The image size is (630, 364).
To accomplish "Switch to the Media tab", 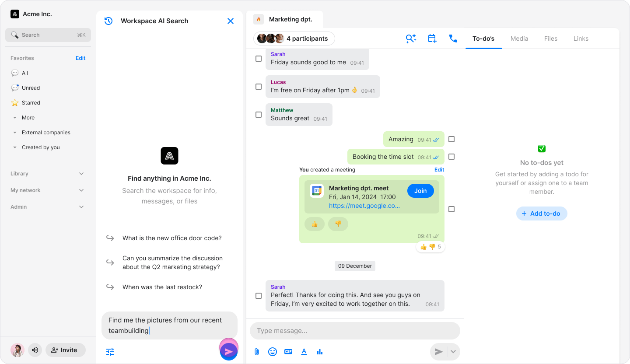I will [519, 38].
